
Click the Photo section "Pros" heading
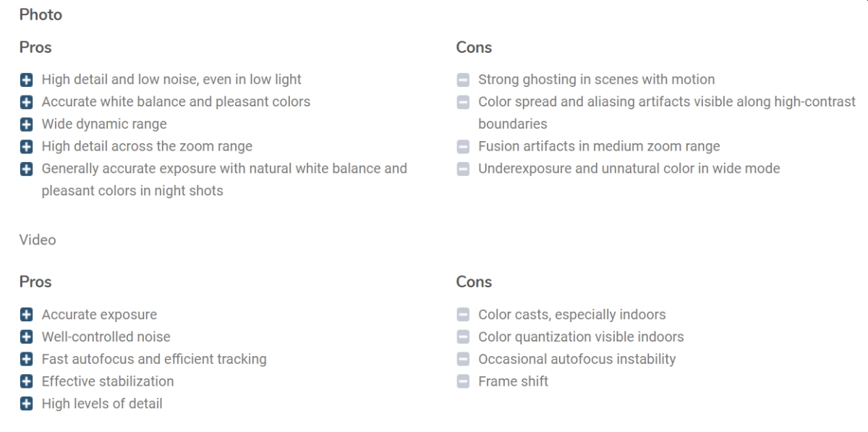tap(35, 47)
